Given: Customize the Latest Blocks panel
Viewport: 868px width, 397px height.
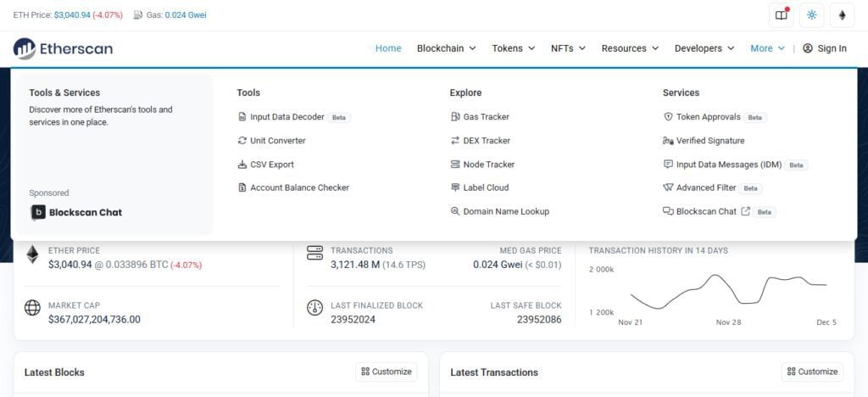Looking at the screenshot, I should click(387, 372).
